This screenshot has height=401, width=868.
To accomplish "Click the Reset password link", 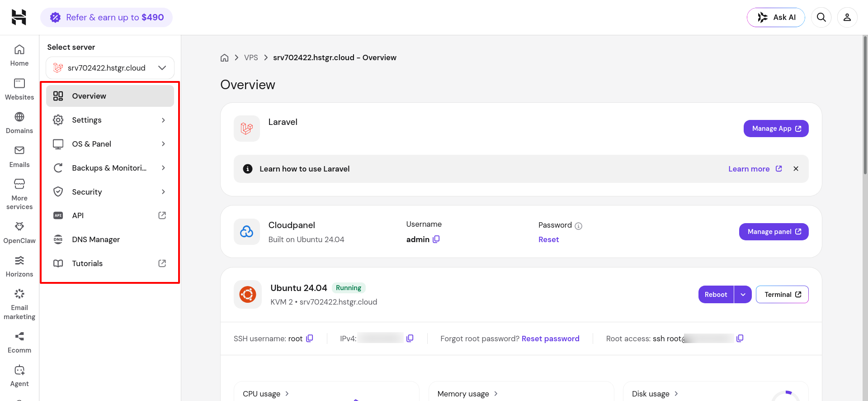I will tap(550, 339).
